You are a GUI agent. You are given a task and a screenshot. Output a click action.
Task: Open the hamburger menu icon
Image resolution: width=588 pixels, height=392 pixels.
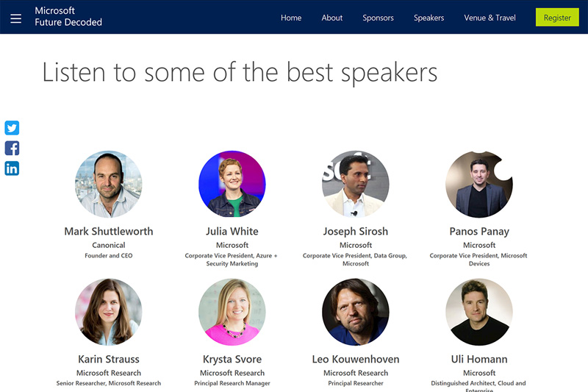pos(15,18)
